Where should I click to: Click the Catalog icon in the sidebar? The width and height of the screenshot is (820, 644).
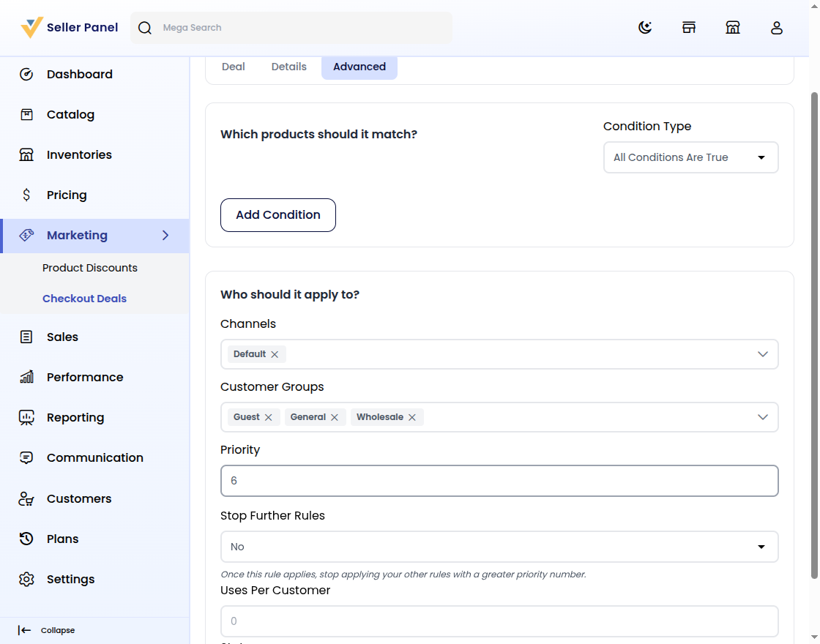point(26,114)
